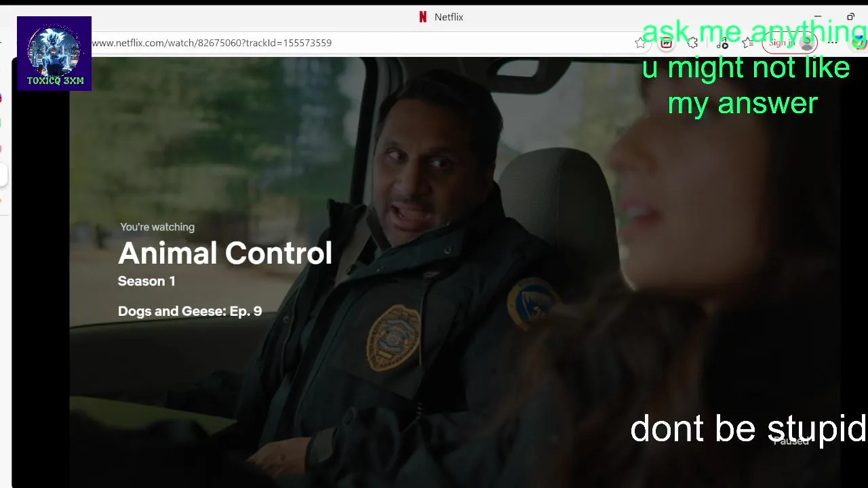Minimize the browser window
This screenshot has width=868, height=488.
[x=818, y=16]
